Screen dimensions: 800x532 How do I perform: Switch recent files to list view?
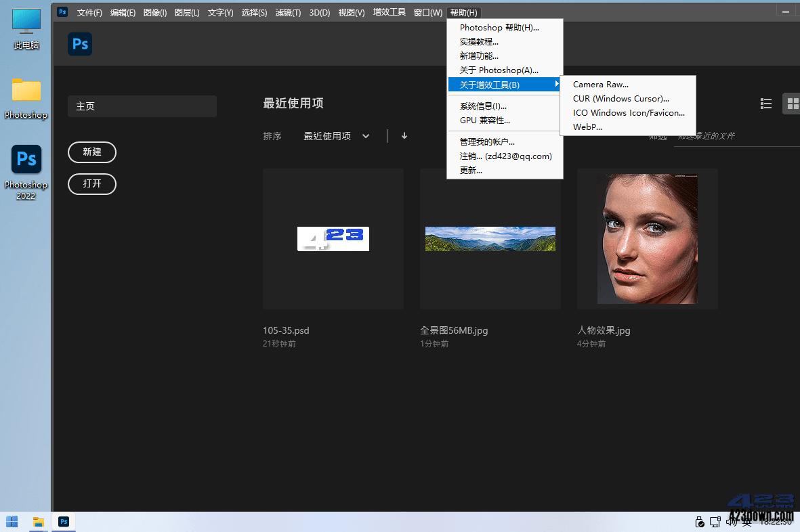coord(766,104)
